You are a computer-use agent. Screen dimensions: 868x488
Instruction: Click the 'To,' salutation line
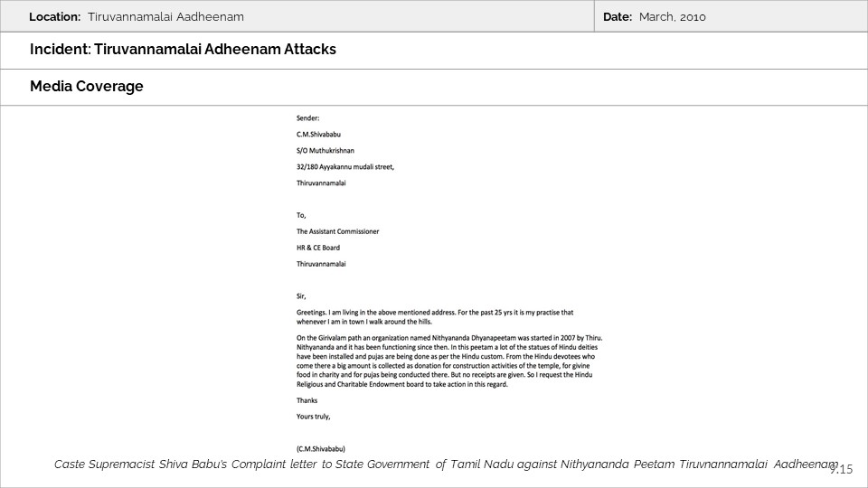coord(301,215)
